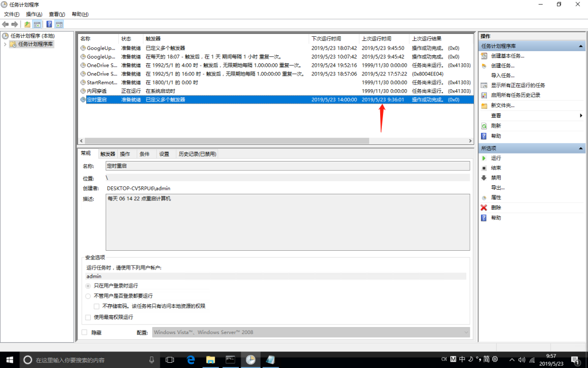This screenshot has width=588, height=368.
Task: Switch to the 触发器 tab
Action: click(x=107, y=154)
